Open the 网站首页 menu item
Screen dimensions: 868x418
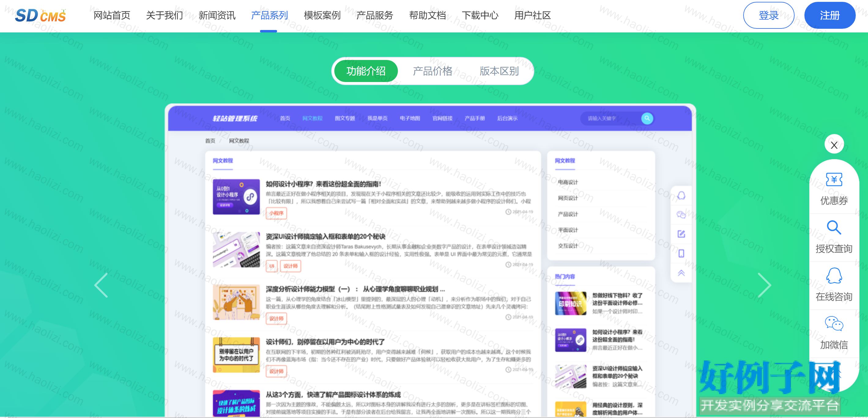[x=112, y=16]
